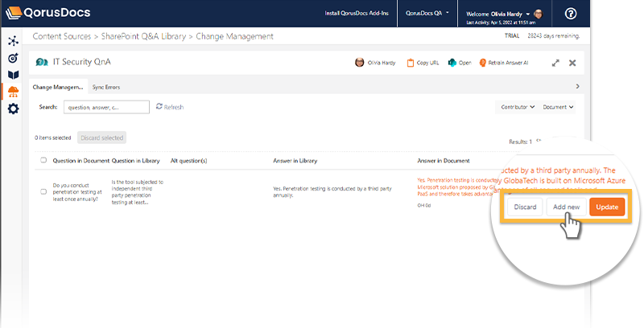Click the Search input field
The height and width of the screenshot is (328, 644).
pos(106,107)
